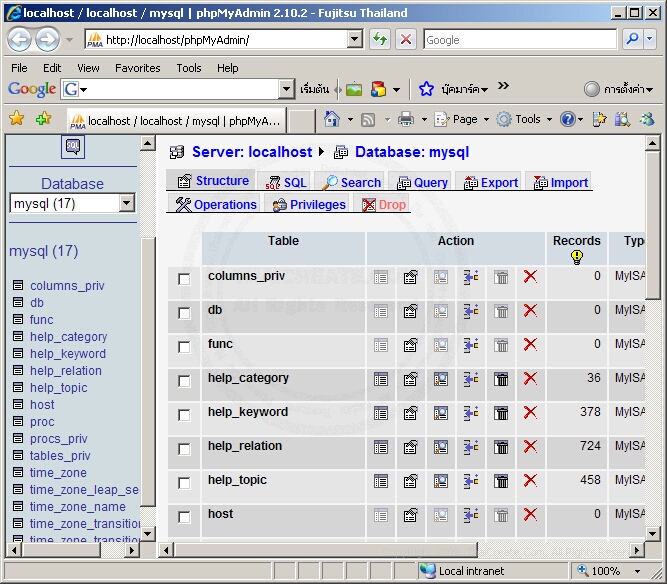Open the Print options dropdown arrow
Viewport: 667px width, 584px height.
click(424, 120)
